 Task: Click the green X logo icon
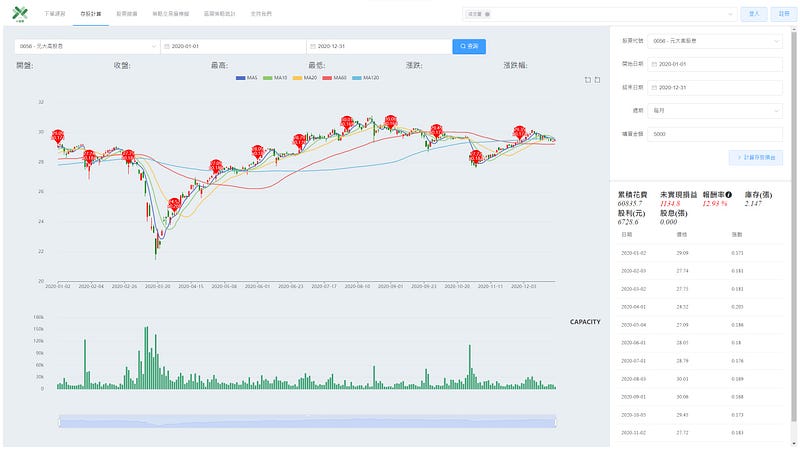20,13
